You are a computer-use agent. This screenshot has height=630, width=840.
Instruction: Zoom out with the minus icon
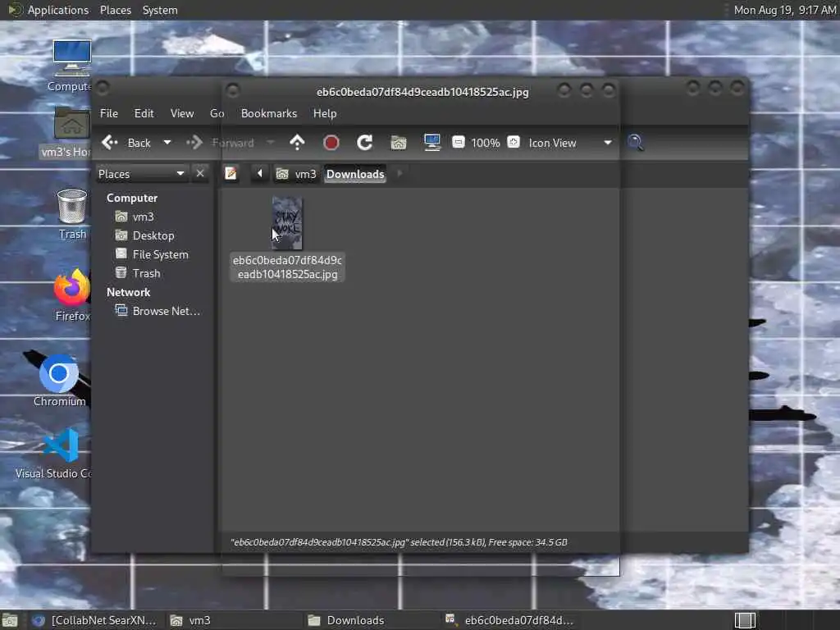458,142
